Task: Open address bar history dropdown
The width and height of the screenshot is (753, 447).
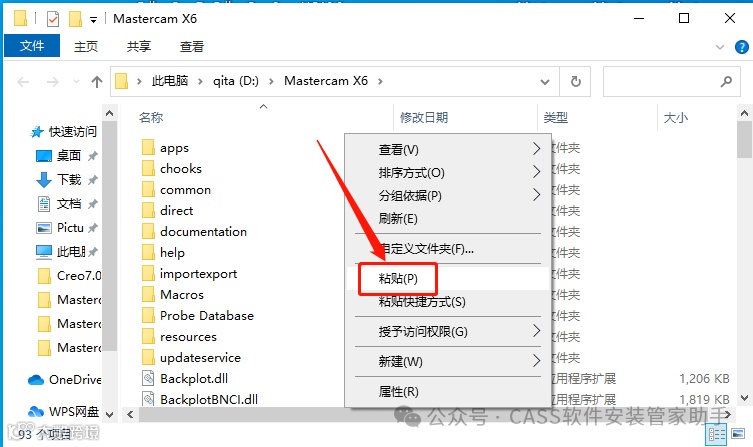Action: click(x=545, y=82)
